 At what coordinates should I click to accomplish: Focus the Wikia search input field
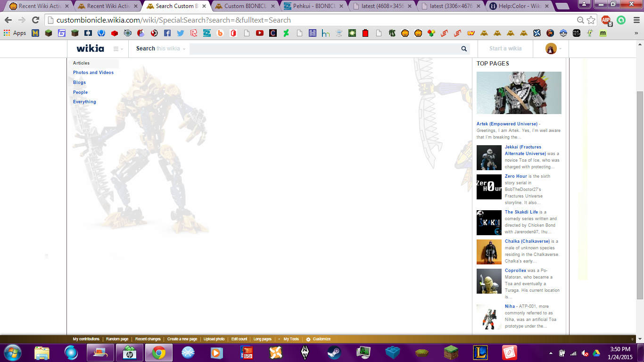pos(324,49)
